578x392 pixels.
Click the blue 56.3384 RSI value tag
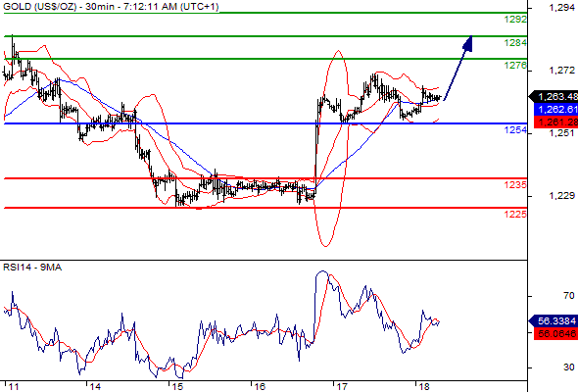tap(554, 320)
